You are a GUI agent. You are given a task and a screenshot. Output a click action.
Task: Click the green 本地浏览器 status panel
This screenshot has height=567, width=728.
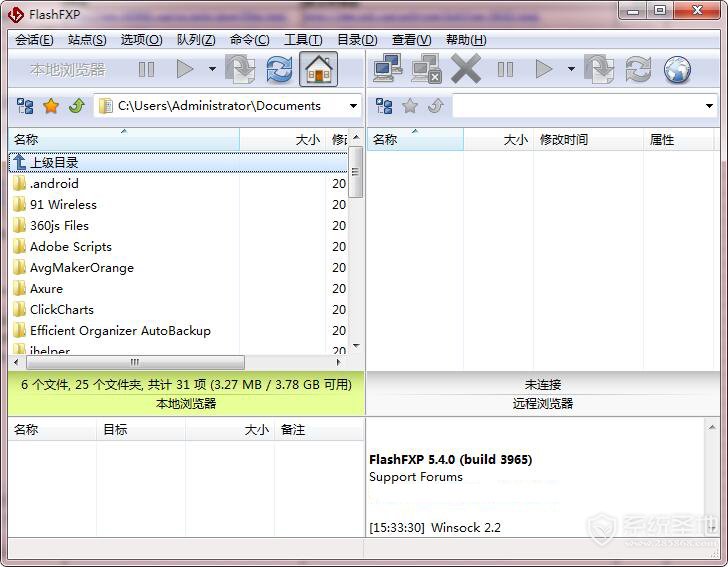(187, 393)
